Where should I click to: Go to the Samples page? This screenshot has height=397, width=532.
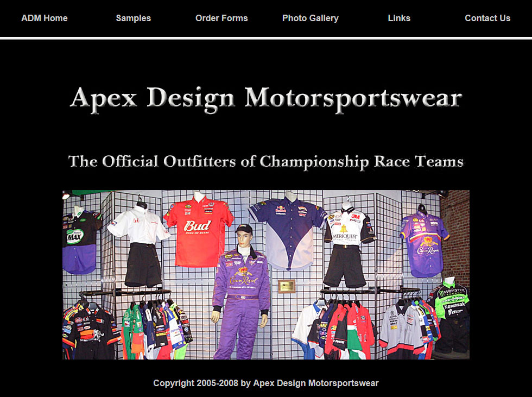pos(134,18)
